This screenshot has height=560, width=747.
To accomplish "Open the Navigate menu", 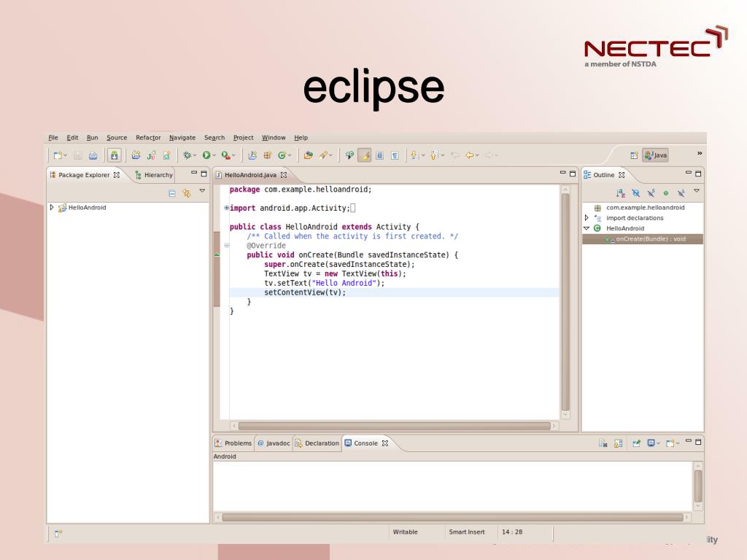I will point(182,138).
